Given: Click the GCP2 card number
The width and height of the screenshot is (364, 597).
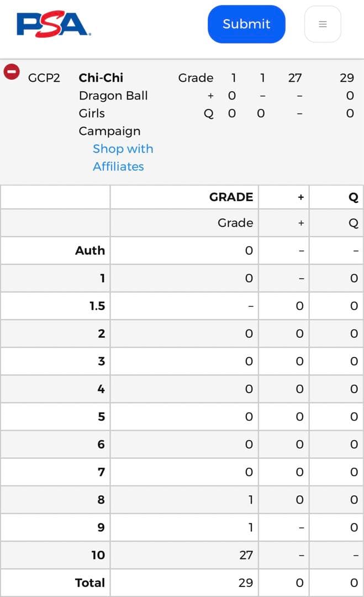Looking at the screenshot, I should (x=44, y=78).
